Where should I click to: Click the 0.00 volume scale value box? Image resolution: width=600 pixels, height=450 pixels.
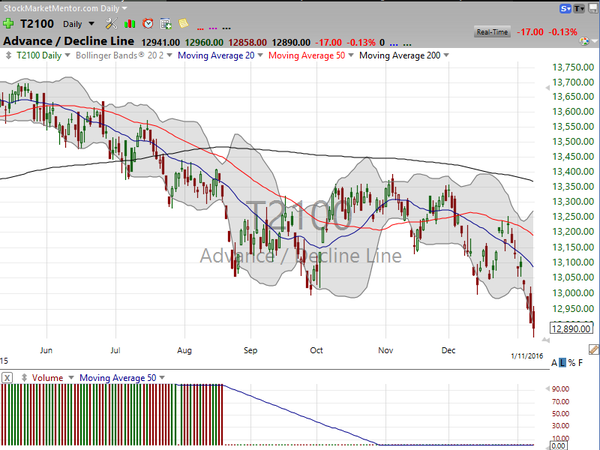(x=558, y=445)
